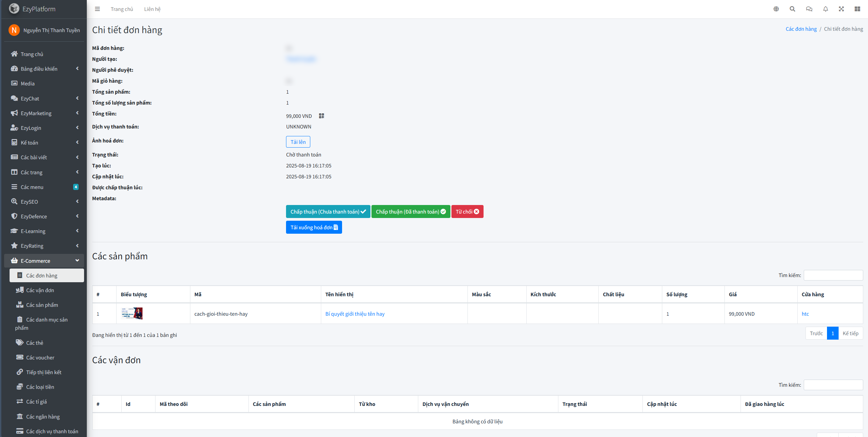
Task: Open product link Bí quyết giới thiệu tên hay
Action: click(355, 314)
